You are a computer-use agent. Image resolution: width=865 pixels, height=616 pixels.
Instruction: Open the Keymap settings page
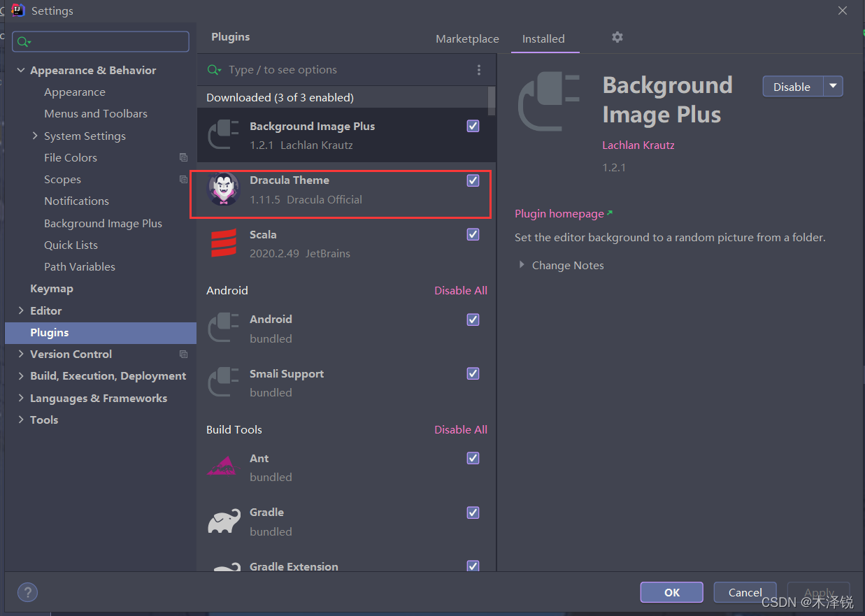click(x=52, y=288)
